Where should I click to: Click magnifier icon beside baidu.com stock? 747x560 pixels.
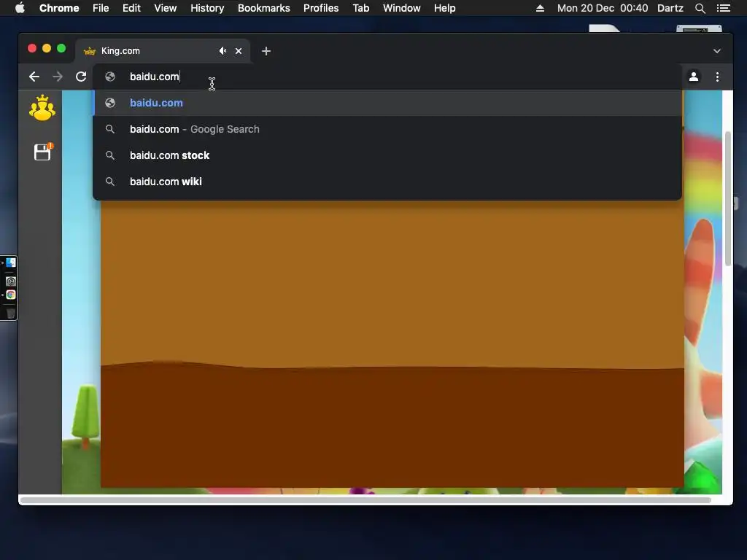110,155
